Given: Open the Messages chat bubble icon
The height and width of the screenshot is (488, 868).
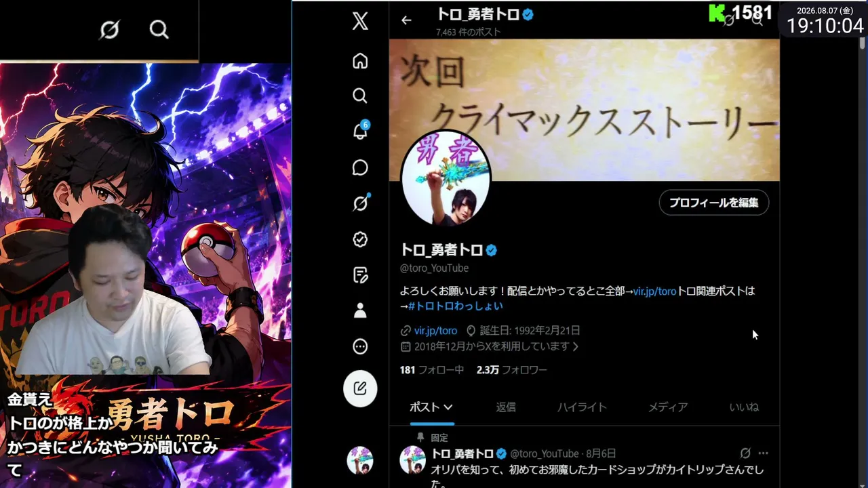Looking at the screenshot, I should pos(360,167).
